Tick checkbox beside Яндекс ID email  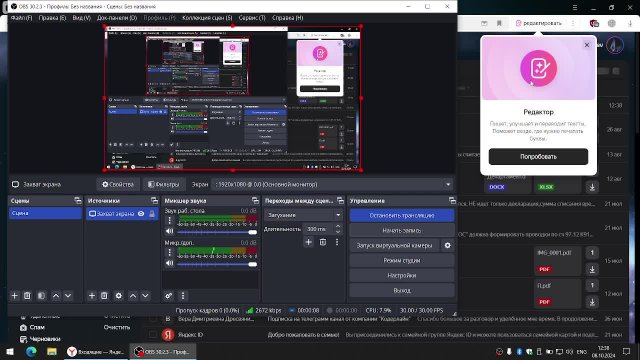tap(153, 335)
